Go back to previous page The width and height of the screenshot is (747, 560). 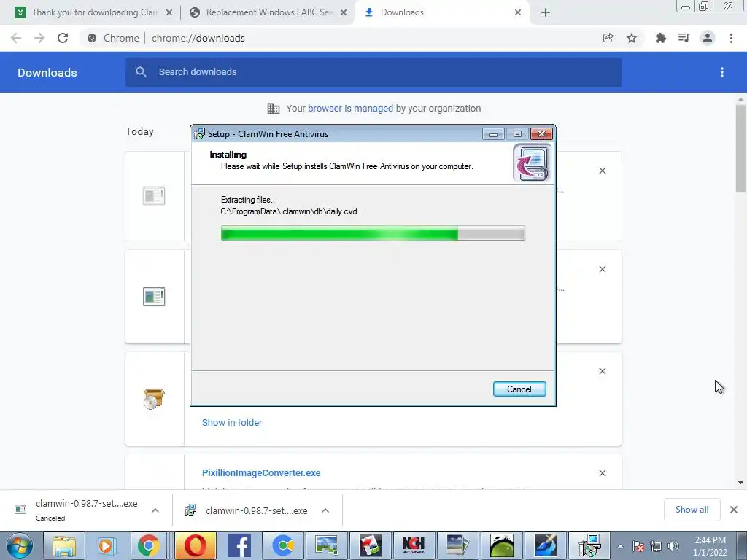click(16, 38)
